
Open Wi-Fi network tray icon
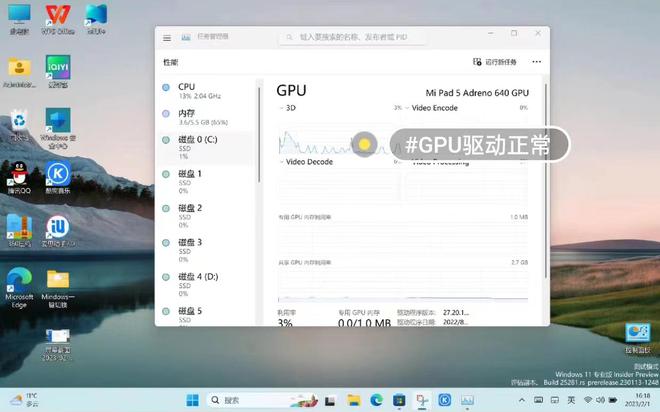(588, 400)
